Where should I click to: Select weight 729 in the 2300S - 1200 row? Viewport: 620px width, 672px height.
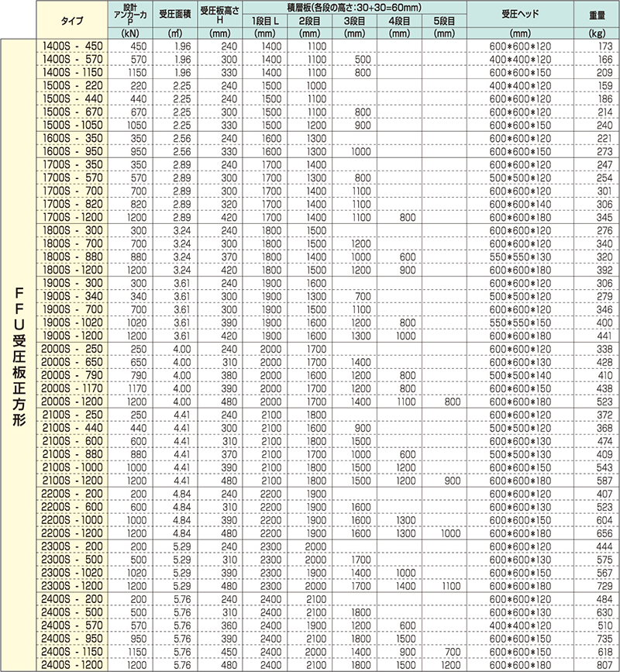(604, 586)
